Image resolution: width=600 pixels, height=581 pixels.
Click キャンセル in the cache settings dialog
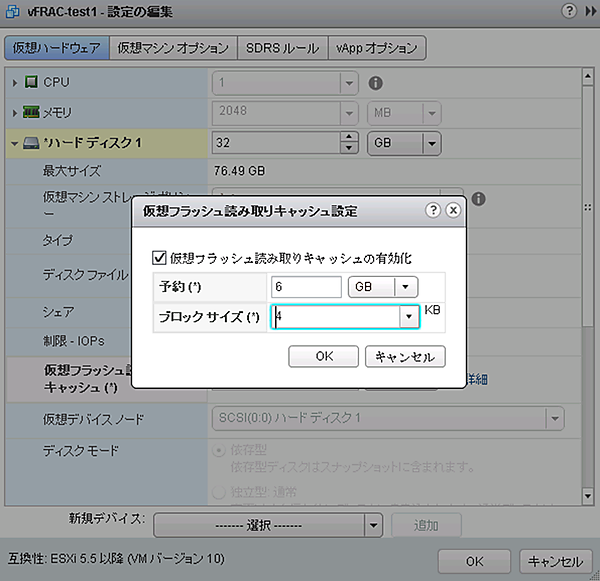(405, 356)
